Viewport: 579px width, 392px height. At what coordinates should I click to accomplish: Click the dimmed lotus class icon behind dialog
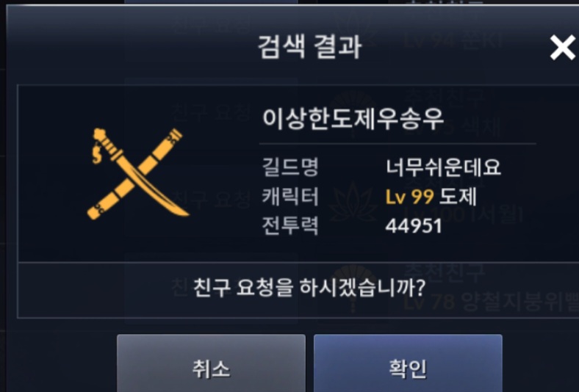353,202
